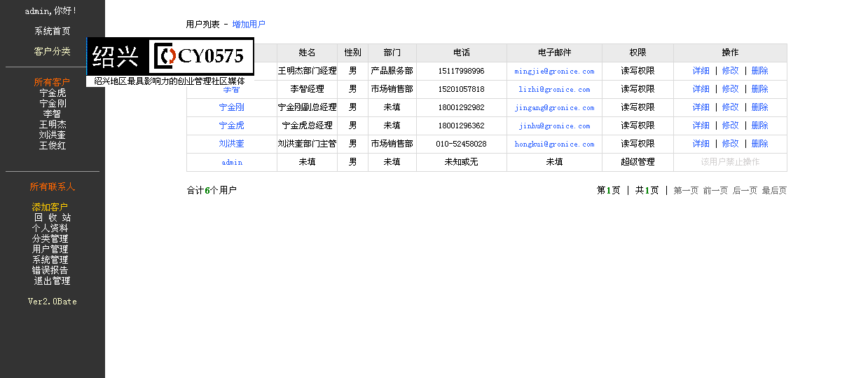The width and height of the screenshot is (868, 378).
Task: View 详细 for 李智经理 row
Action: coord(701,89)
